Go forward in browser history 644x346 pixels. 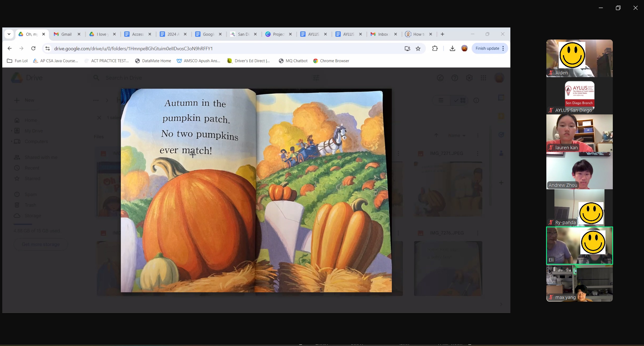pos(21,48)
